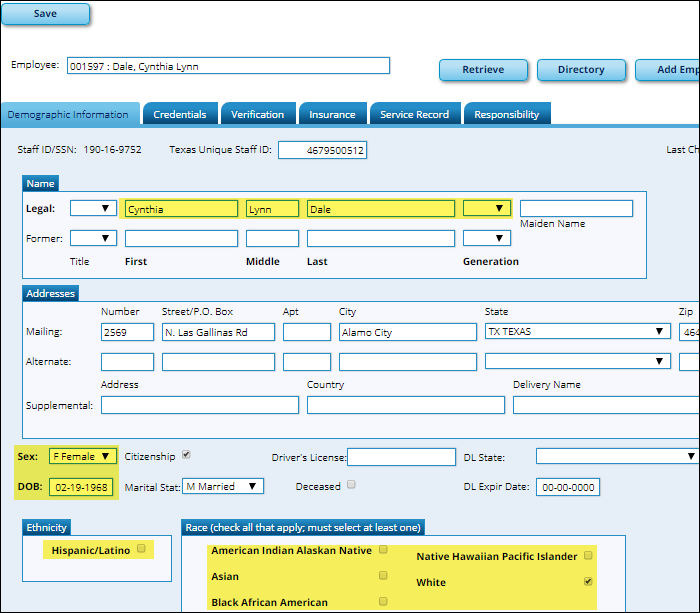Click the DOB field 02-19-1968

[x=81, y=487]
